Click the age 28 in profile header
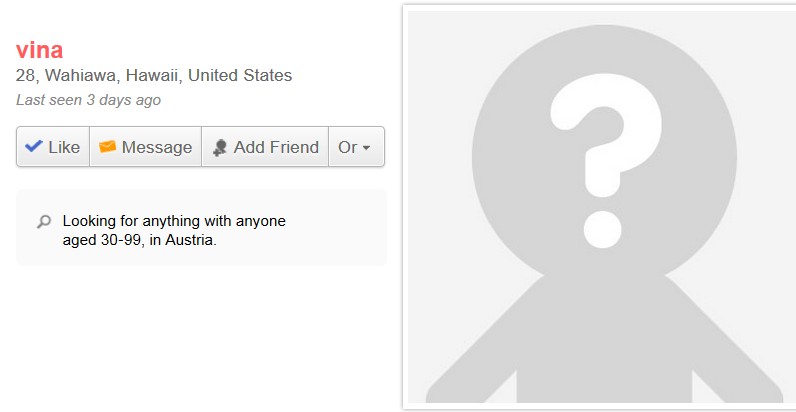The image size is (796, 412). 25,75
